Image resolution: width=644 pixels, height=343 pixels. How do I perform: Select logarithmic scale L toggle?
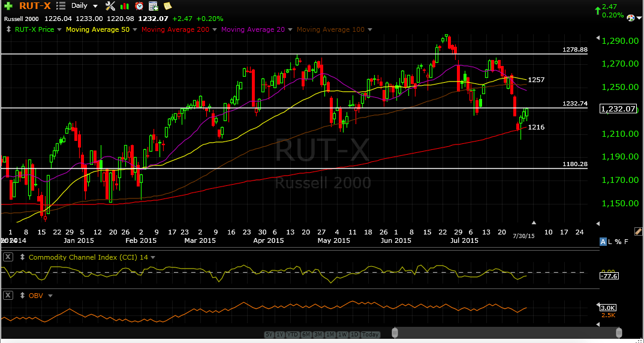point(611,242)
